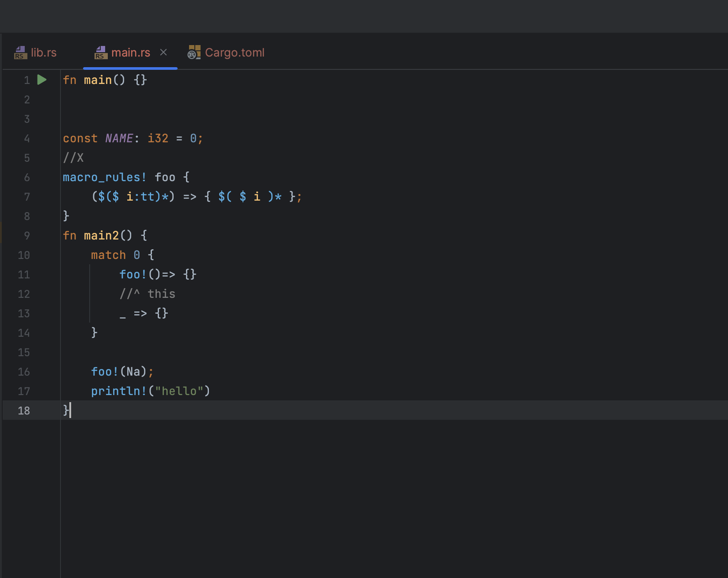Click the Cargo icon on Cargo.toml tab
The width and height of the screenshot is (728, 578).
pos(193,52)
